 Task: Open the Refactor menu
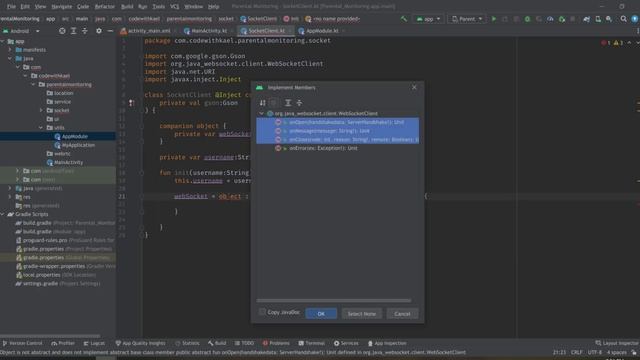104,7
